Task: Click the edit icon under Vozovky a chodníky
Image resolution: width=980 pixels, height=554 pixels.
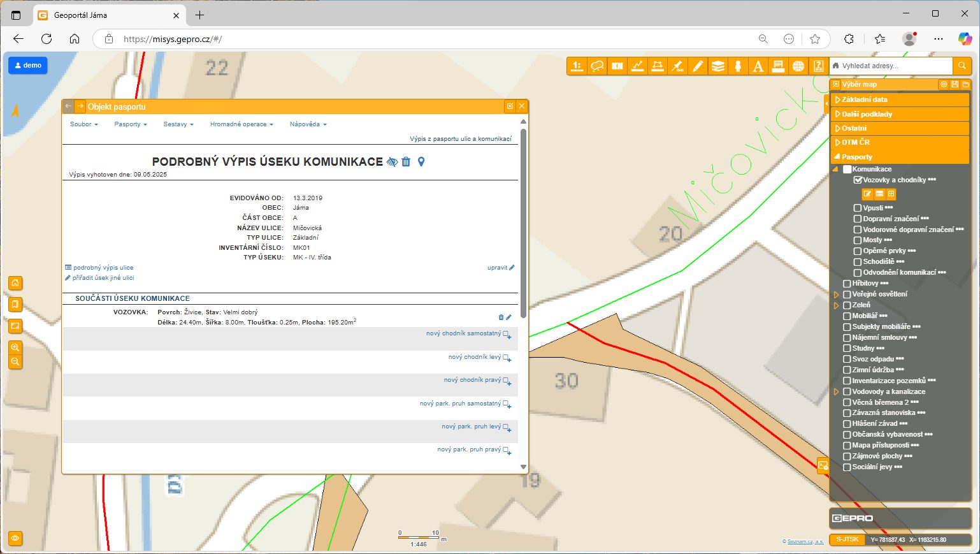Action: [x=868, y=194]
